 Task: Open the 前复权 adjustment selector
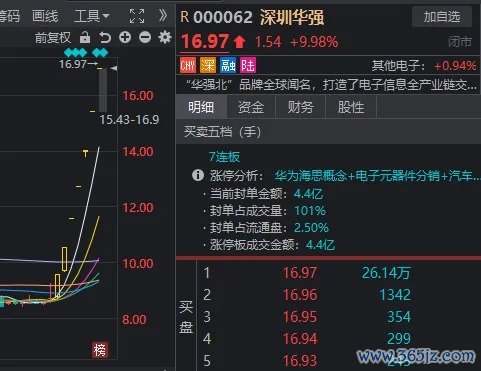point(53,37)
